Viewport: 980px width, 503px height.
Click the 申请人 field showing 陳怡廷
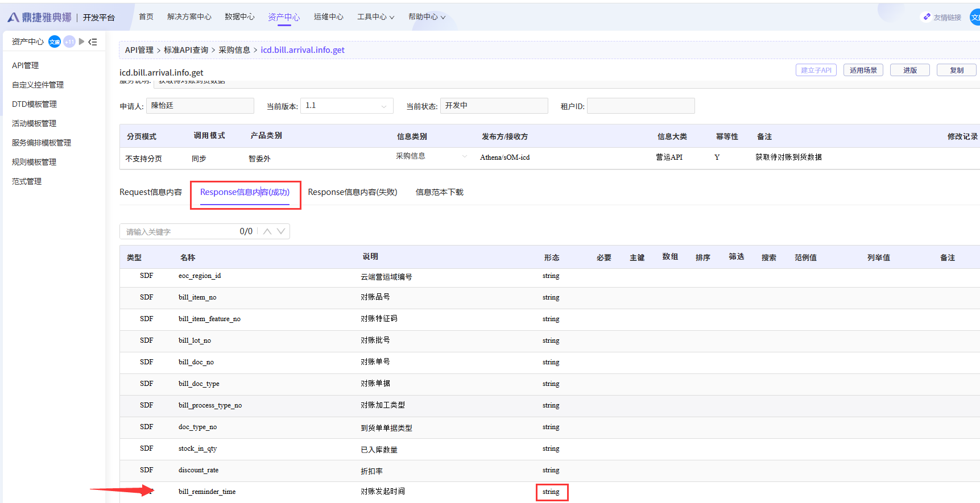pyautogui.click(x=200, y=106)
